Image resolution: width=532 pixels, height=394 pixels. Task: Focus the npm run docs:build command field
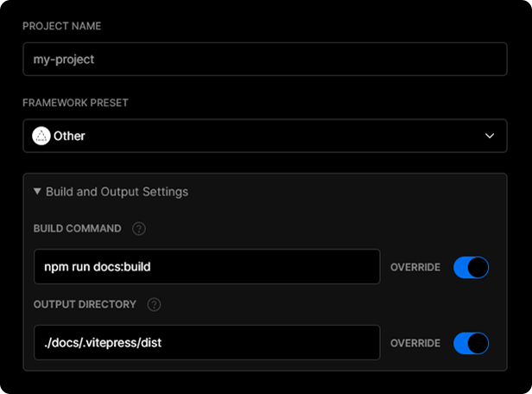click(x=206, y=267)
